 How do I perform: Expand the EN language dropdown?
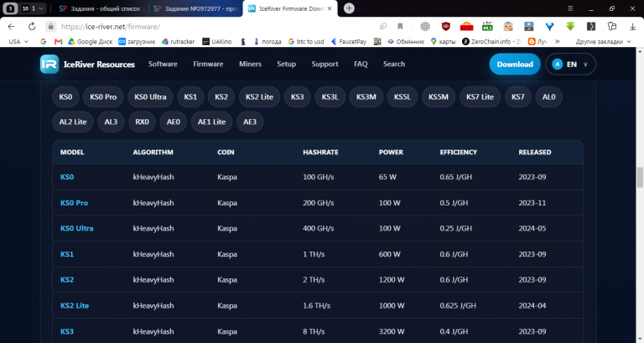(x=570, y=64)
